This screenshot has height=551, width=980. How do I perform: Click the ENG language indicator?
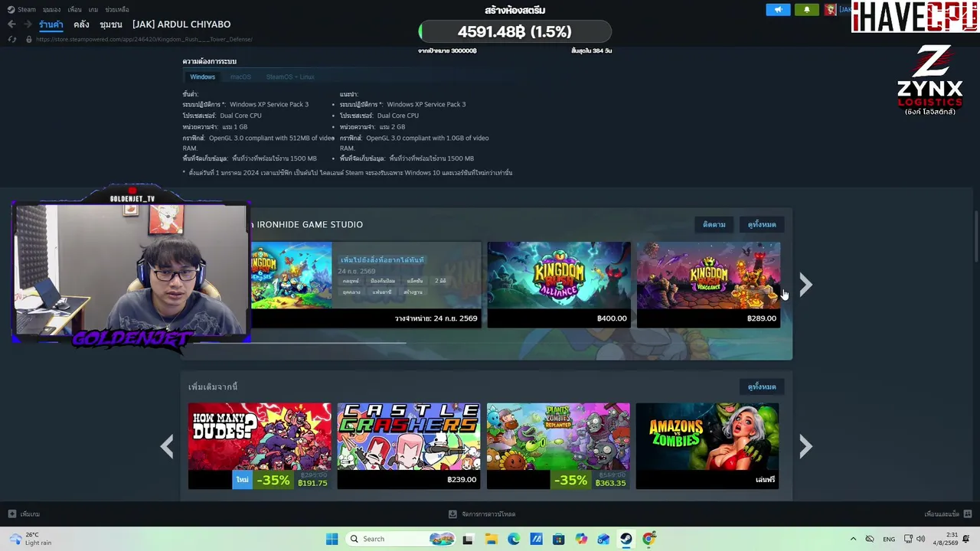pyautogui.click(x=889, y=539)
